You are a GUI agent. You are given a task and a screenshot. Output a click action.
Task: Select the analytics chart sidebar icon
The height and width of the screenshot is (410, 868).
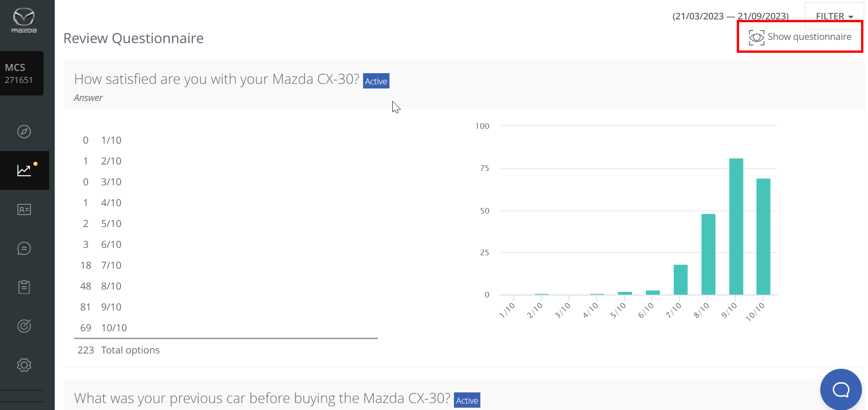[24, 170]
